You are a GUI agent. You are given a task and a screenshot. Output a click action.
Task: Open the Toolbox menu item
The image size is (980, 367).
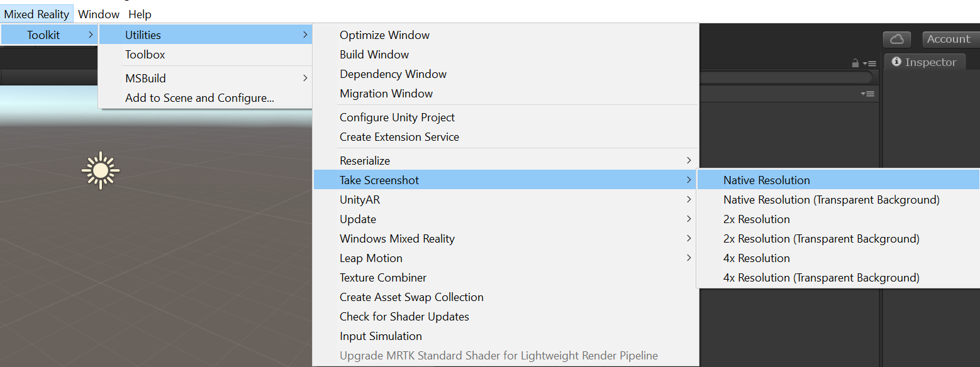click(145, 55)
